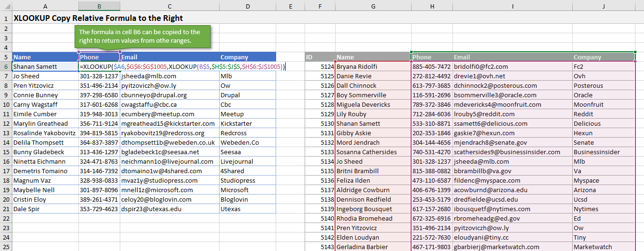
Task: Click the title cell 'XLOOKUP Copy Relative Formula'
Action: coord(98,18)
